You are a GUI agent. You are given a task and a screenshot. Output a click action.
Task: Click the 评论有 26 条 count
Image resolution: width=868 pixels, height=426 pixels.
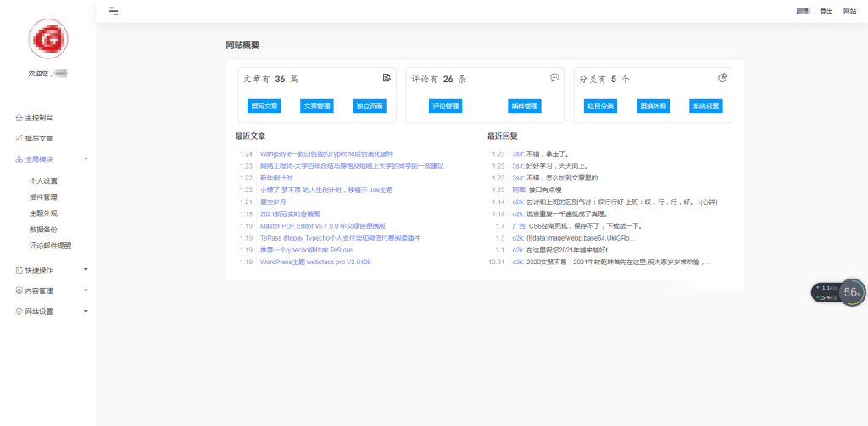(439, 79)
